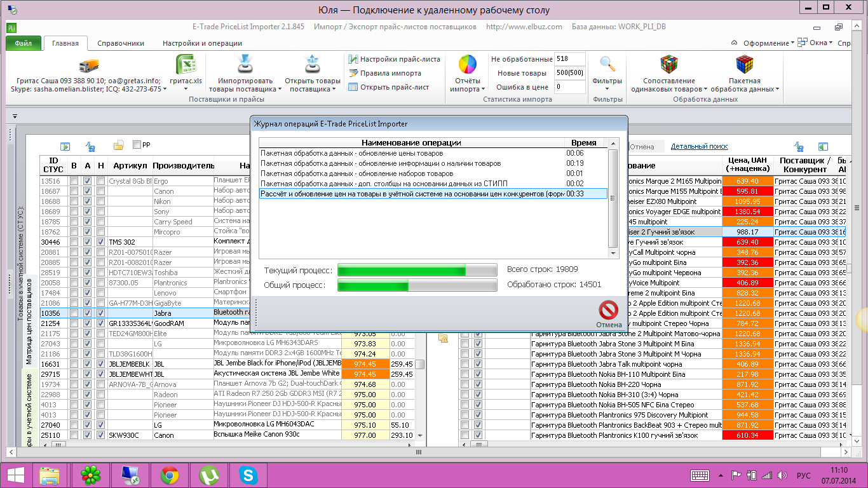868x488 pixels.
Task: Open Google Chrome from the taskbar
Action: 168,475
